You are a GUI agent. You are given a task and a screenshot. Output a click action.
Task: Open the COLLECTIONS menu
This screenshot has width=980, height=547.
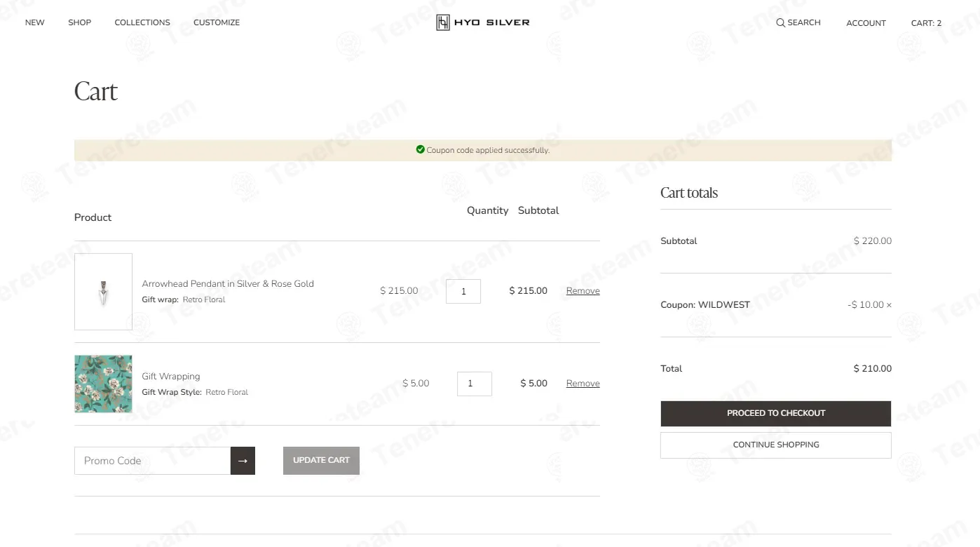click(142, 22)
